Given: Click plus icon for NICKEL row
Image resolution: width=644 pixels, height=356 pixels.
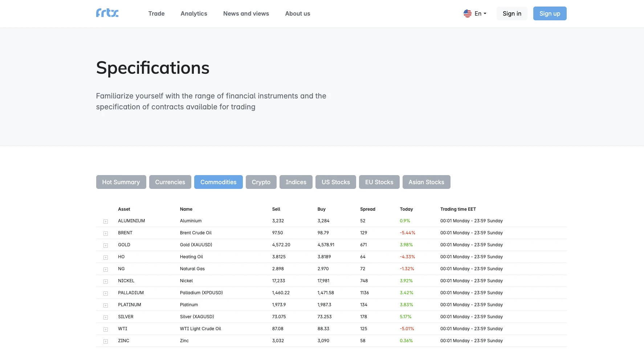Looking at the screenshot, I should point(106,282).
